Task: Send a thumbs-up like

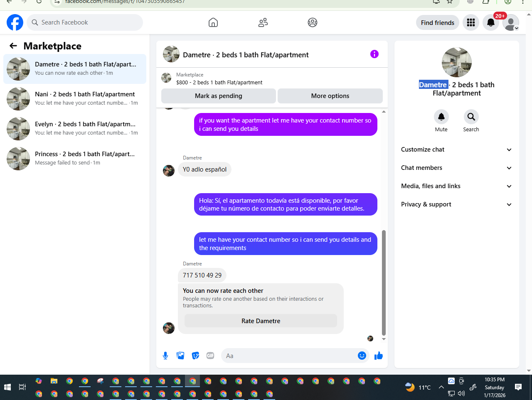Action: point(378,356)
